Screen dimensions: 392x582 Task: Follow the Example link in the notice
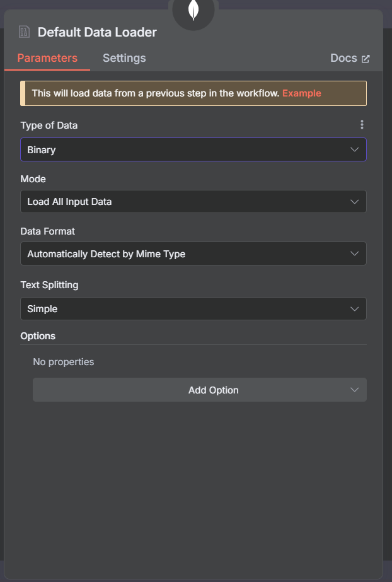point(301,93)
